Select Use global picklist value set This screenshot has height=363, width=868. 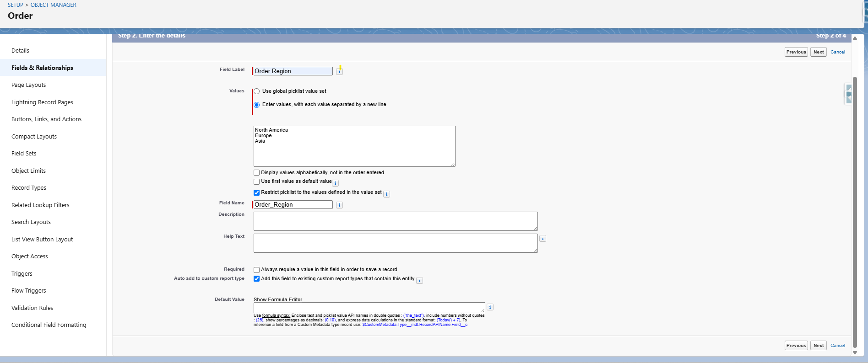(257, 91)
